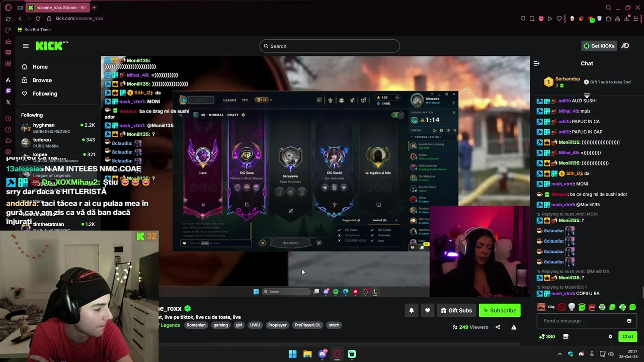Click the green Subscribe button
The width and height of the screenshot is (644, 362).
[500, 311]
